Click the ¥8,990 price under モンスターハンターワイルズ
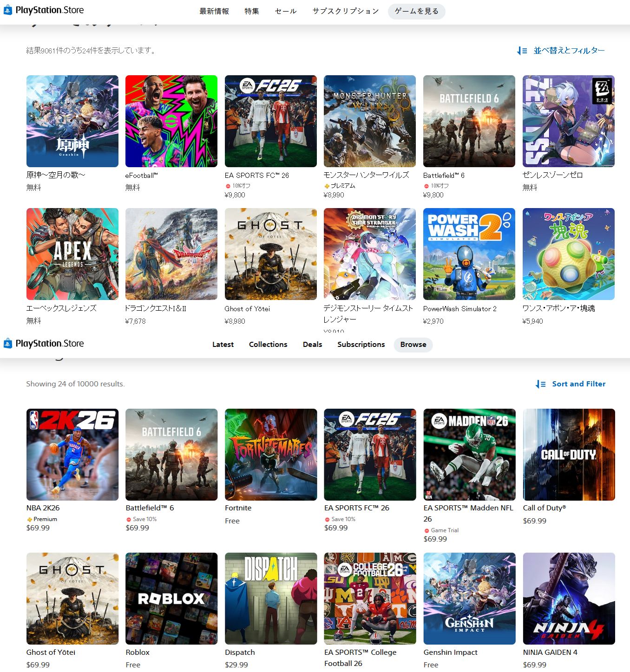The image size is (630, 672). [x=334, y=195]
